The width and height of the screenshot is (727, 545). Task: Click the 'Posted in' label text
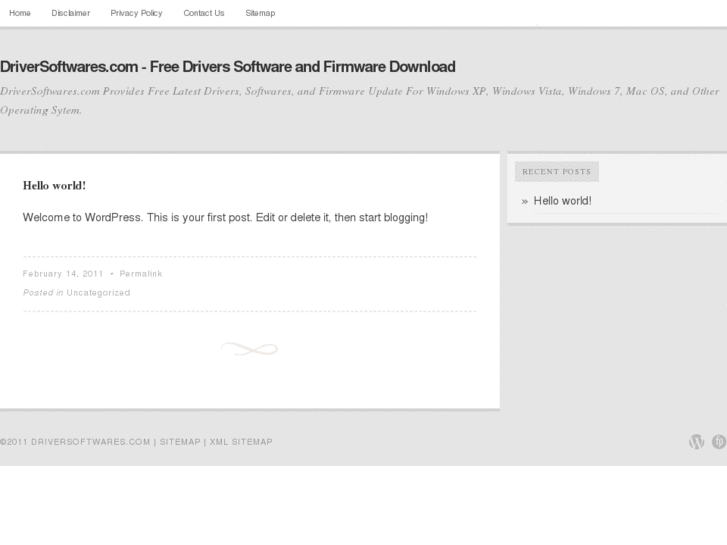coord(43,293)
